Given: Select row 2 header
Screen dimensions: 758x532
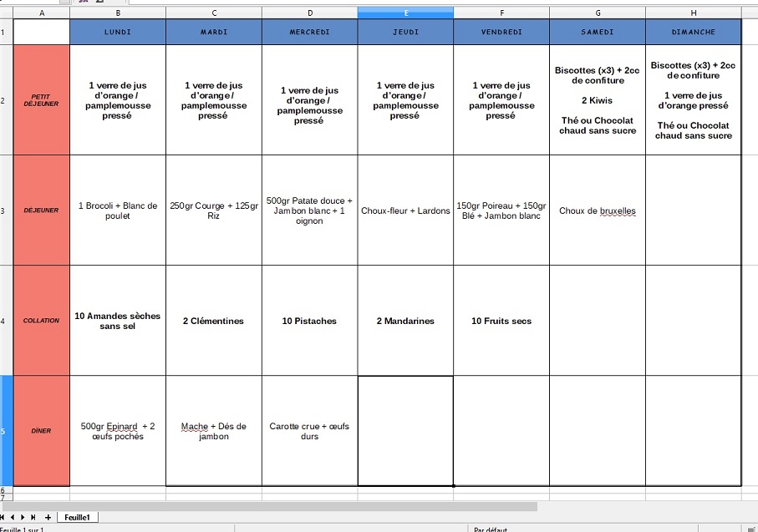Looking at the screenshot, I should coord(7,100).
